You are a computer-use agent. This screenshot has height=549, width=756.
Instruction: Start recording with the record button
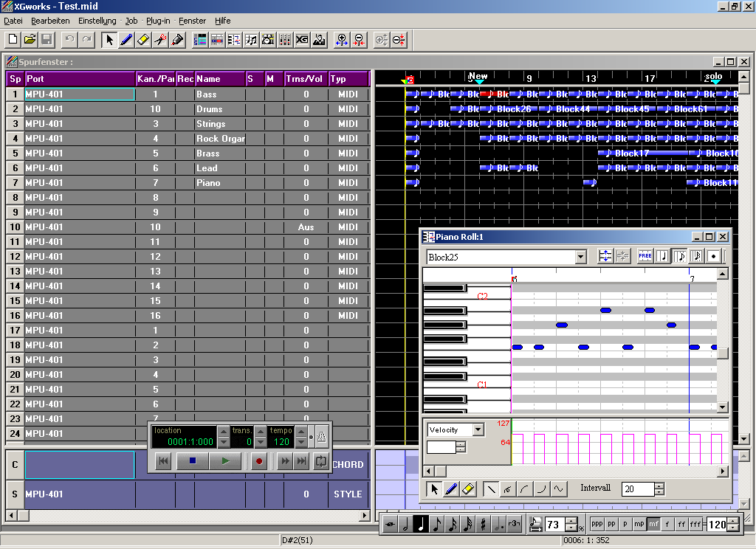259,461
